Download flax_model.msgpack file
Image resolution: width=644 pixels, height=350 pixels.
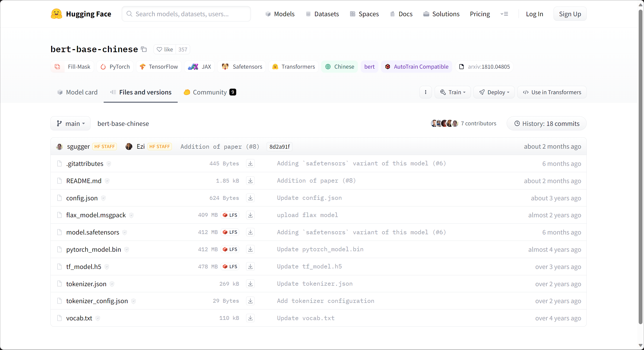250,215
